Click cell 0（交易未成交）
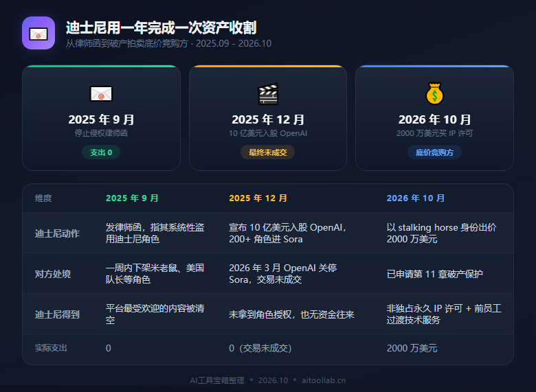 [260, 348]
